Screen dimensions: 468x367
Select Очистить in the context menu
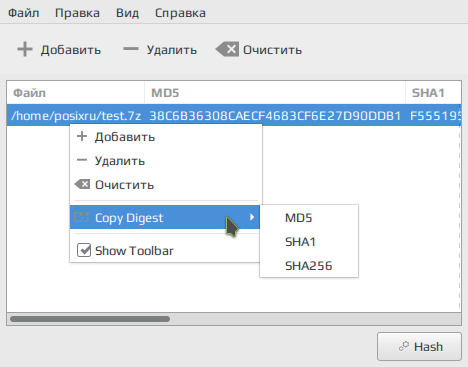[166, 185]
